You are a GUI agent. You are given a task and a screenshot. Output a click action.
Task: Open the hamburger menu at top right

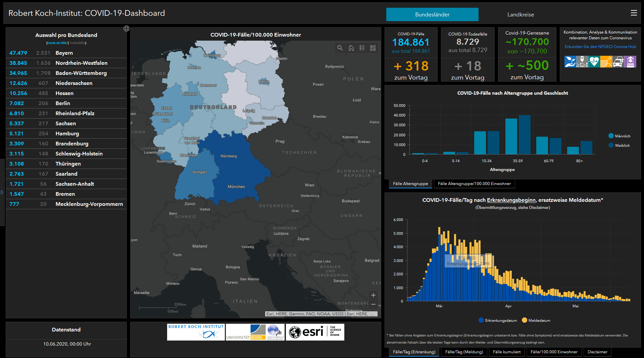[634, 13]
